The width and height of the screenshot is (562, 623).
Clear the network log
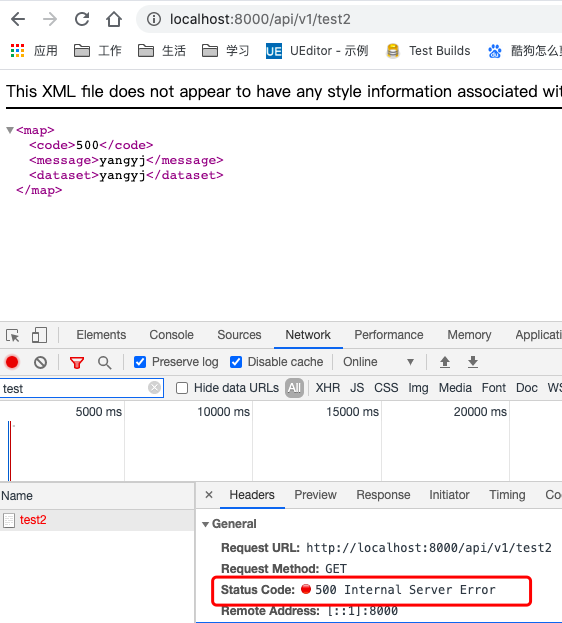pyautogui.click(x=40, y=362)
